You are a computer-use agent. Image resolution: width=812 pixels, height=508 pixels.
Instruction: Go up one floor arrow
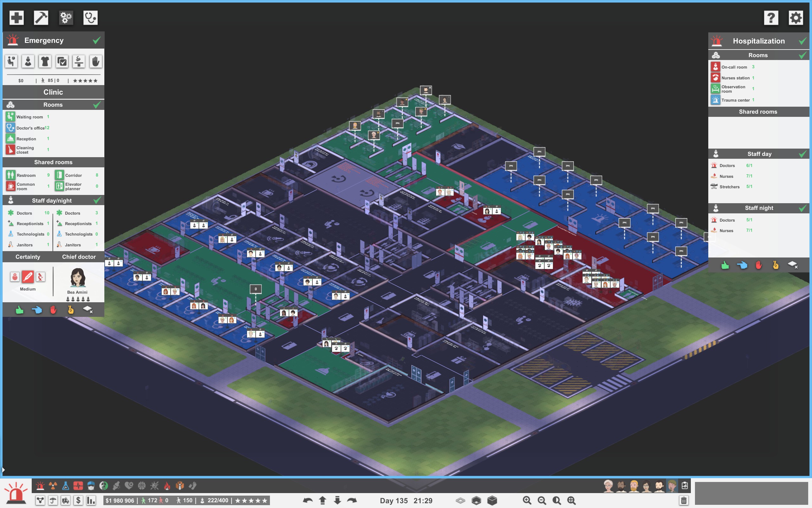click(x=323, y=501)
